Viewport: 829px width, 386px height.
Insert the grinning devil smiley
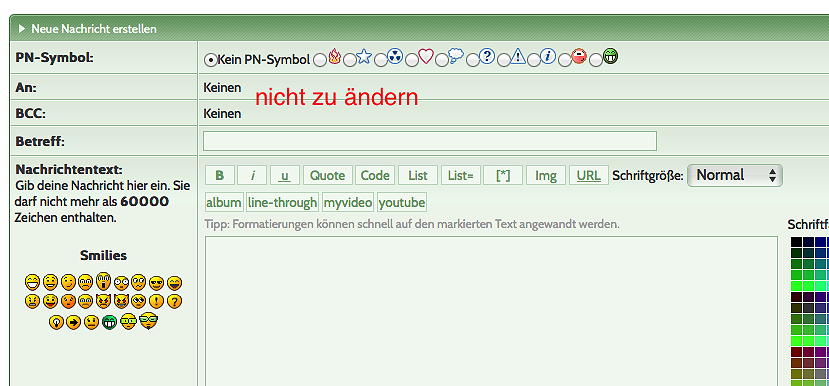pos(122,301)
